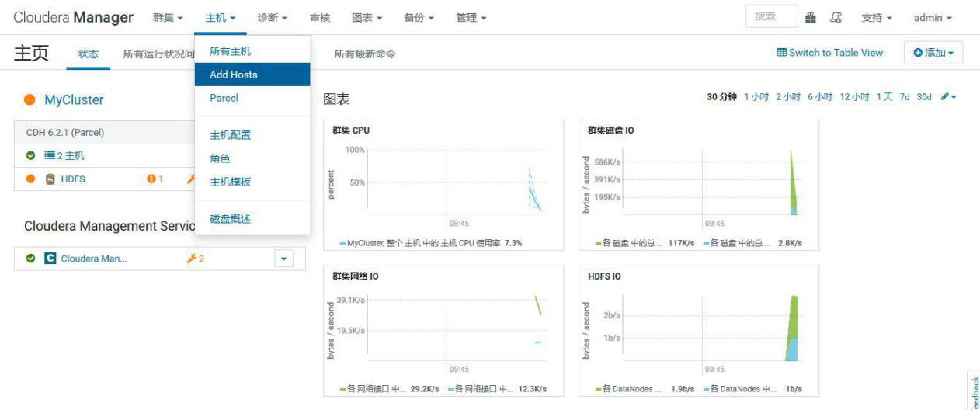Screen dimensions: 980x410
Task: Set chart time range to 7d
Action: (x=905, y=97)
